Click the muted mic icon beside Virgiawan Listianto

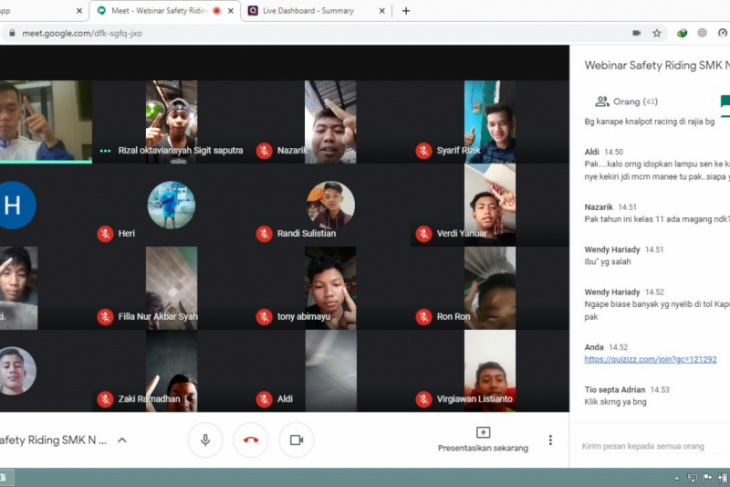point(424,399)
